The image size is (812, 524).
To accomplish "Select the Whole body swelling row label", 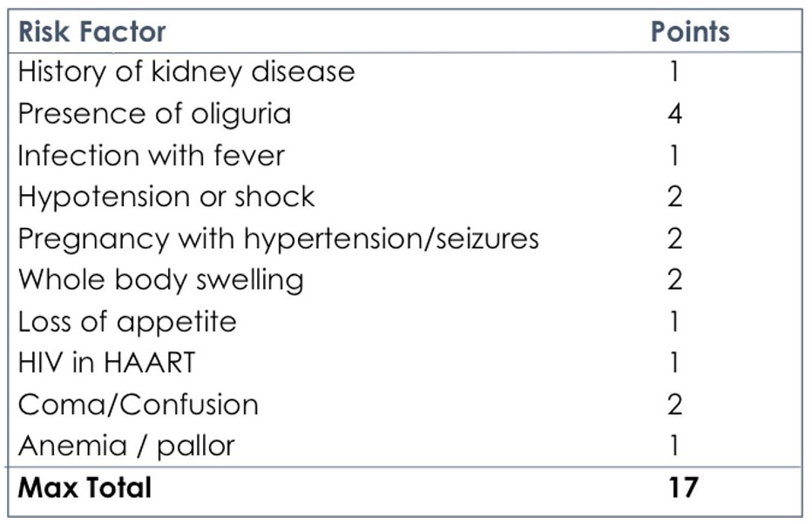I will 160,280.
